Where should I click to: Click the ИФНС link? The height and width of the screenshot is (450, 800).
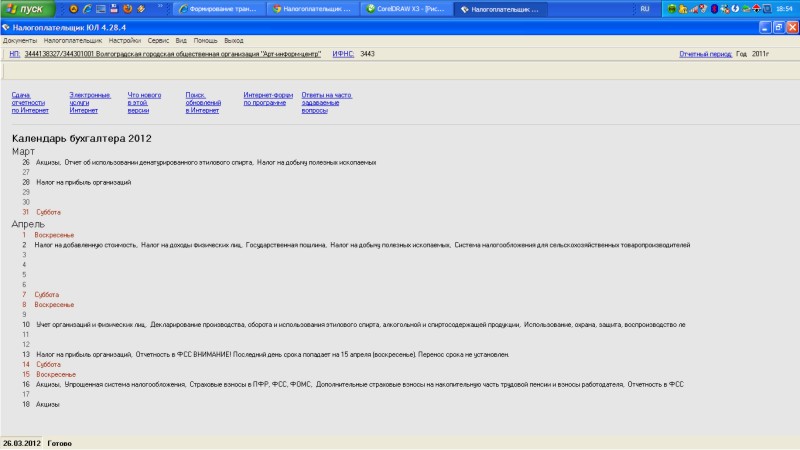coord(344,53)
